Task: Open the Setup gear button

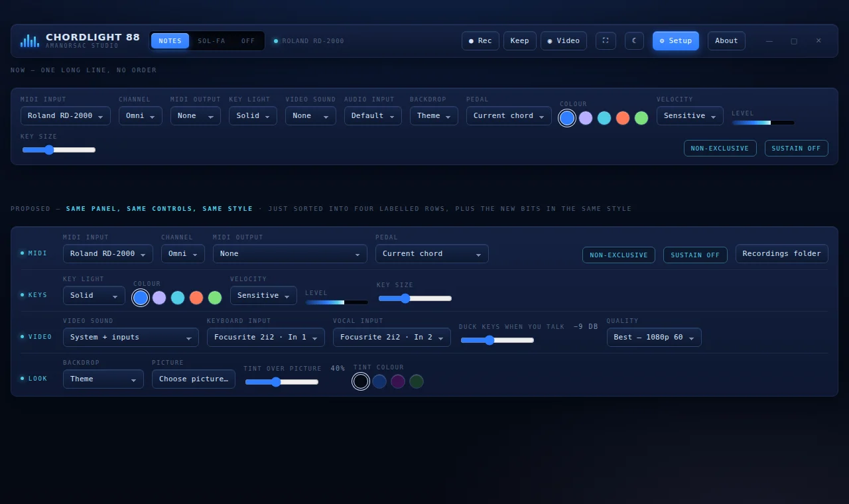Action: [x=676, y=41]
